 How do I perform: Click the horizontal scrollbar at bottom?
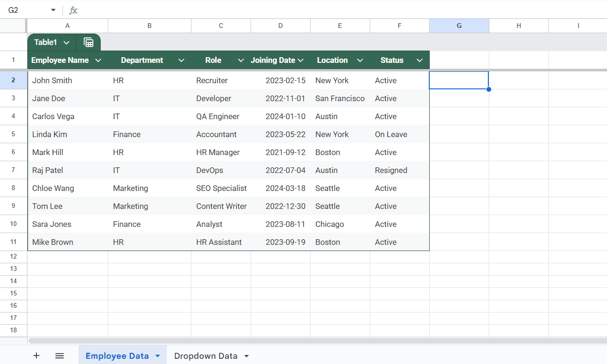(x=317, y=340)
